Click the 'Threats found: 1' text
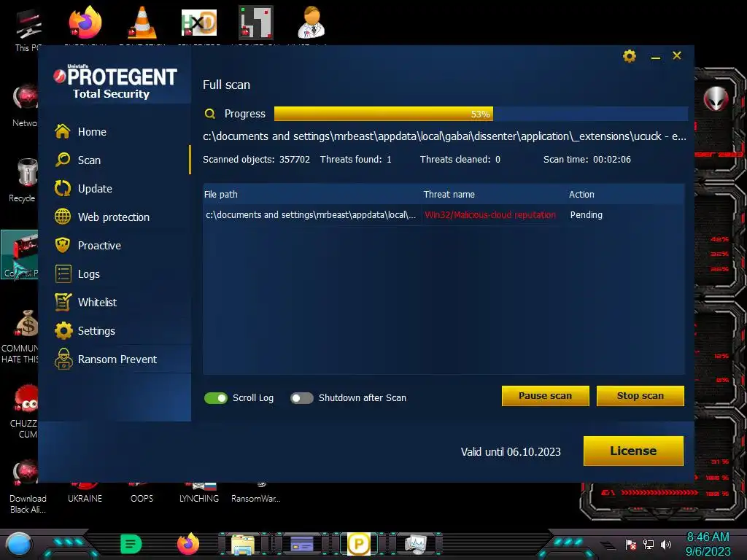Screen dimensions: 747x560 point(356,160)
